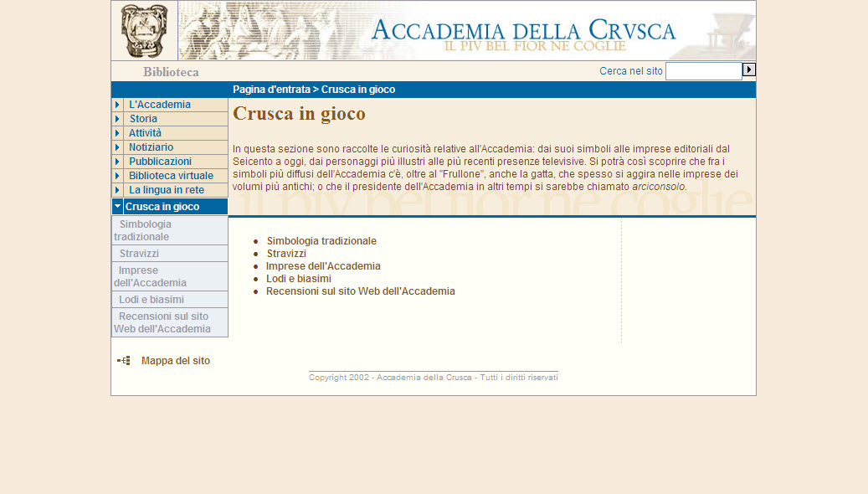Image resolution: width=868 pixels, height=494 pixels.
Task: Click the Crusca in gioco page heading
Action: pos(299,114)
